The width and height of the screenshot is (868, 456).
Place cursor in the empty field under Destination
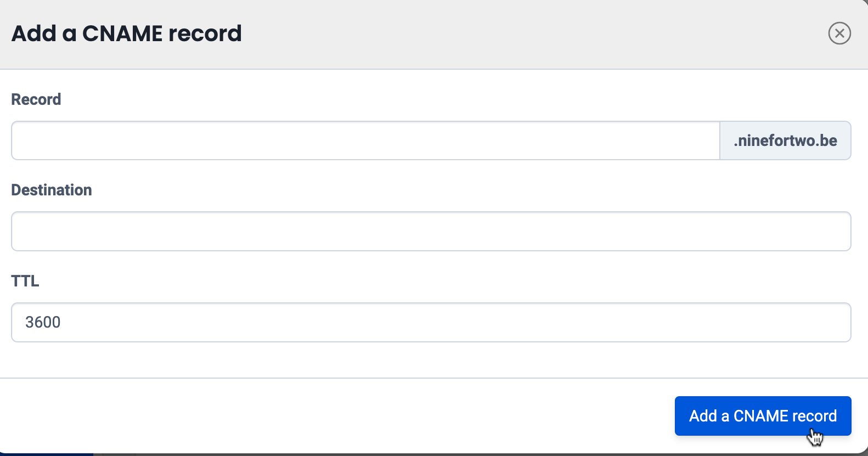[431, 231]
